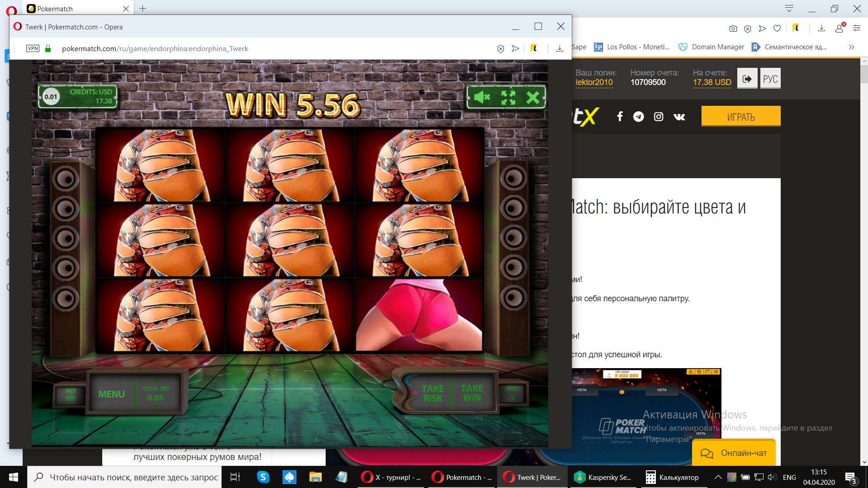Screen dimensions: 868x488
Task: Open the Онлайн-чат support chat
Action: (x=734, y=453)
